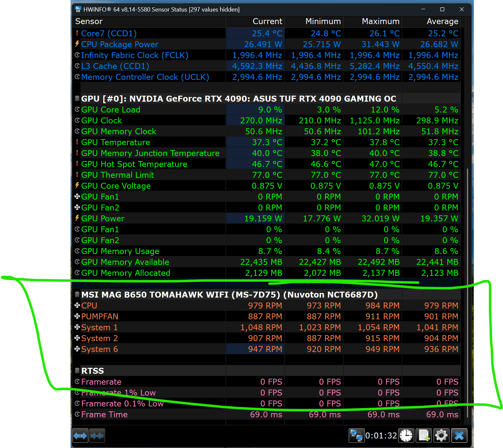Click the 19.159 W current GPU Power value
503x448 pixels.
point(263,218)
